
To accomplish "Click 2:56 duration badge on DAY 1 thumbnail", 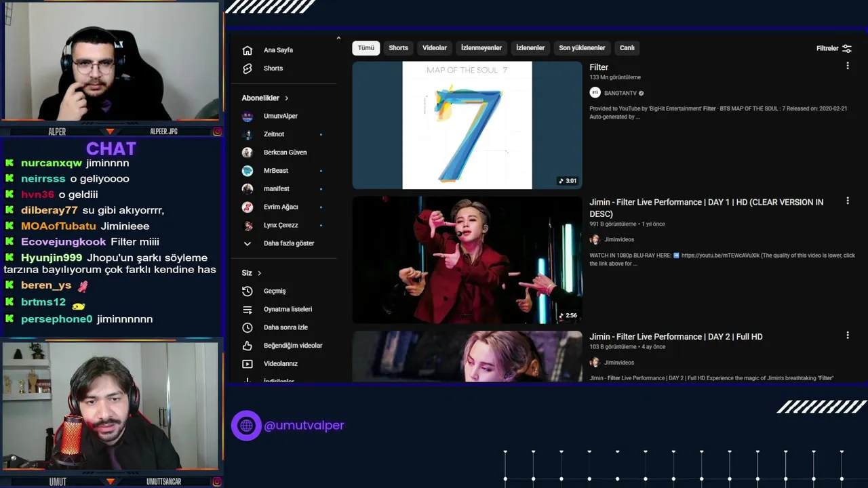I will [568, 315].
